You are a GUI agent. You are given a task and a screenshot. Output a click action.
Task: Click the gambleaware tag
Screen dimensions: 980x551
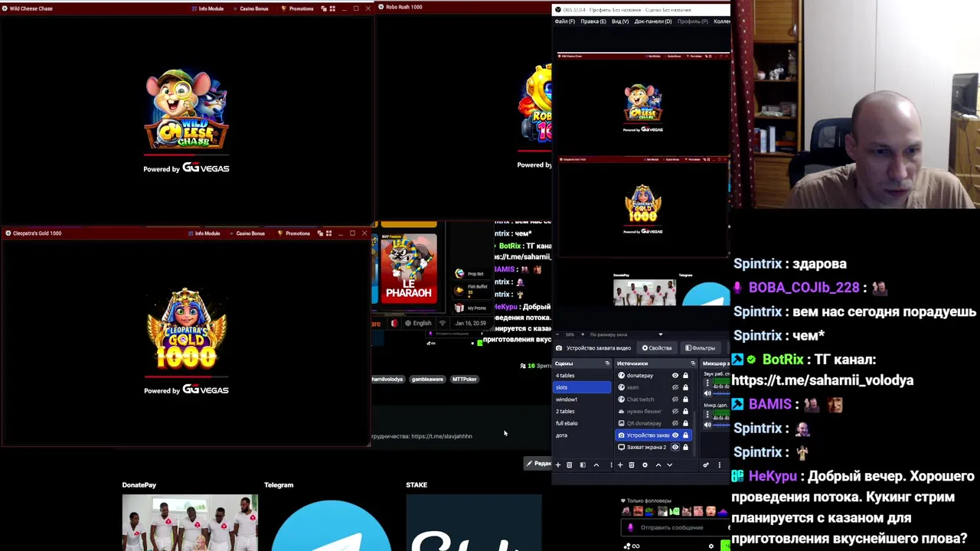click(427, 379)
